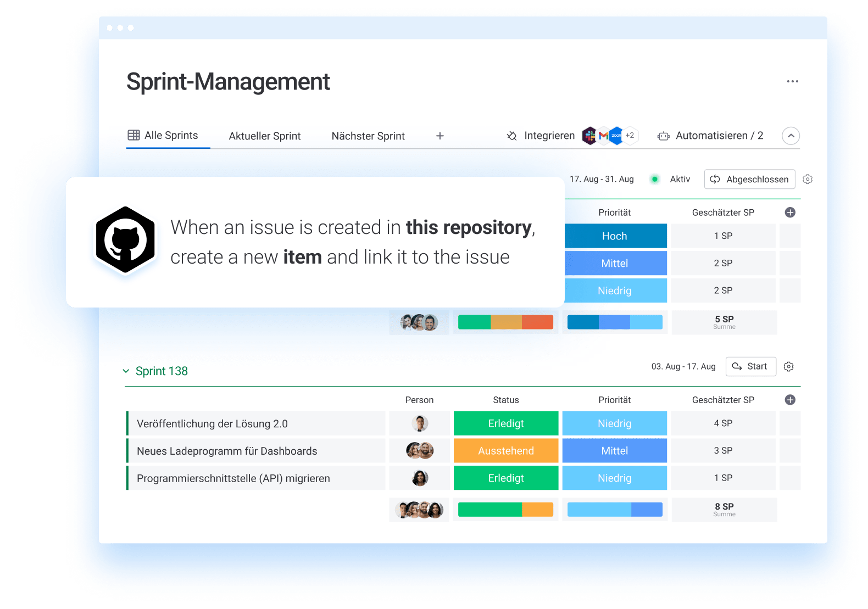Image resolution: width=868 pixels, height=609 pixels.
Task: Open Erledigt status of Programmierschnittstelle (API) migrieren
Action: point(506,478)
